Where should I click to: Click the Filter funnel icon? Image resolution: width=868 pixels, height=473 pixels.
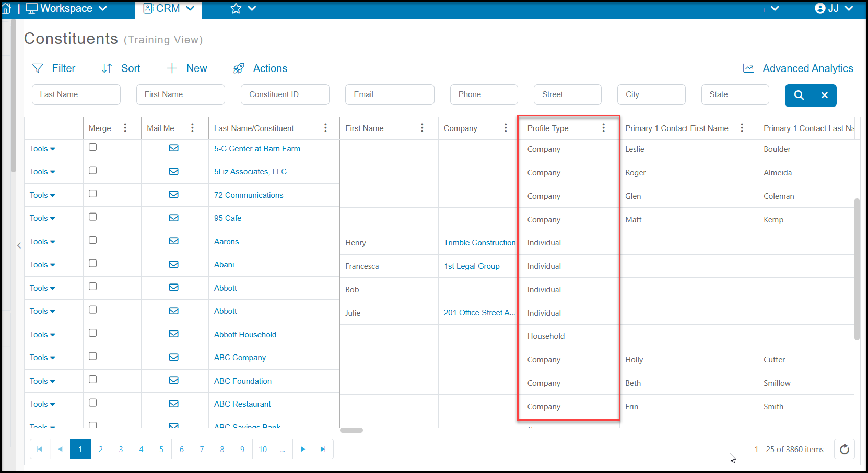tap(38, 68)
